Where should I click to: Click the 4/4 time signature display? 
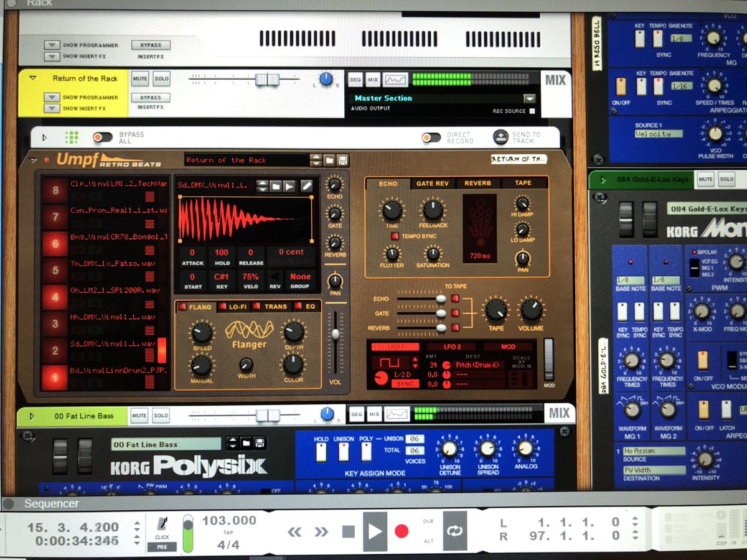(x=228, y=544)
